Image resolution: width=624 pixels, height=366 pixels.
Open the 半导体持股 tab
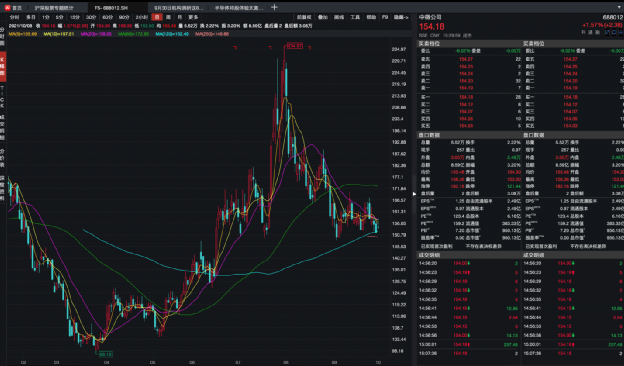pyautogui.click(x=239, y=8)
